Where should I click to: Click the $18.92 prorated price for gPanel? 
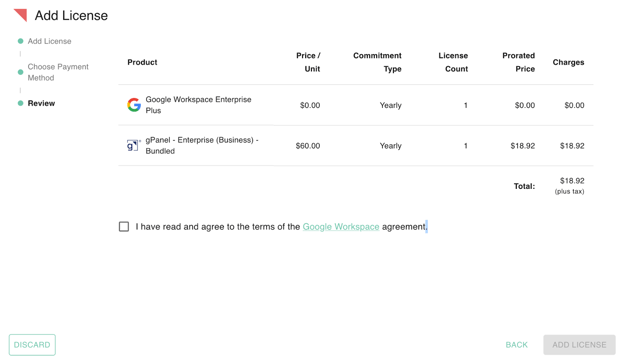[523, 146]
